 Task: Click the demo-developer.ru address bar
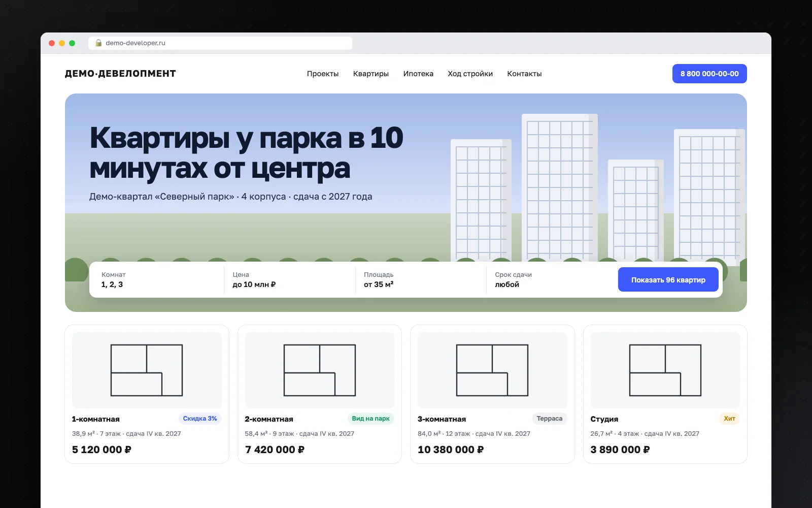220,43
